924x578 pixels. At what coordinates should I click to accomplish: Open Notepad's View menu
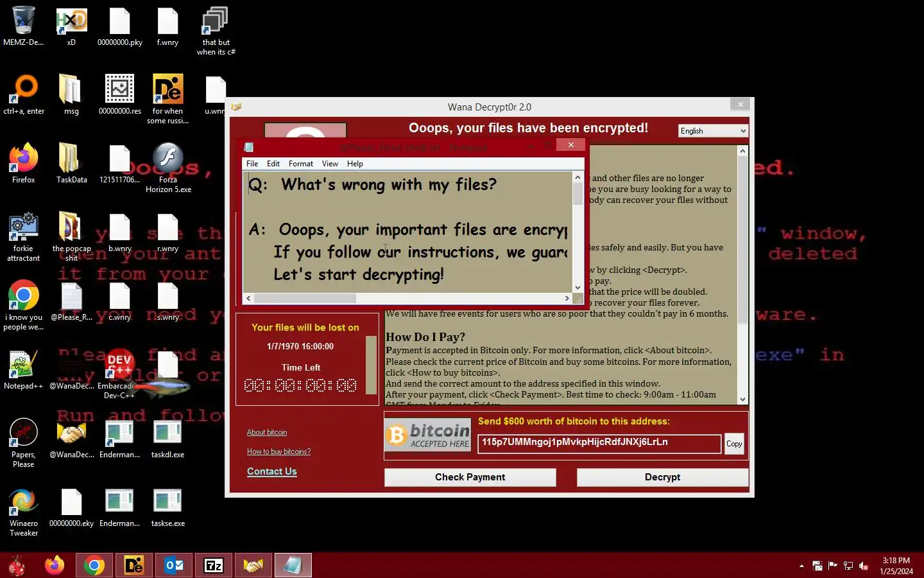(x=330, y=164)
